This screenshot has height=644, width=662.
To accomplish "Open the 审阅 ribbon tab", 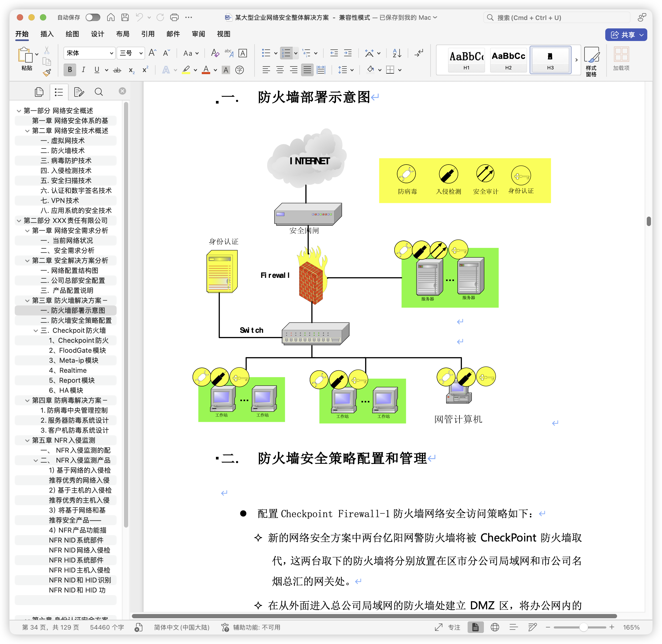I will [x=198, y=34].
